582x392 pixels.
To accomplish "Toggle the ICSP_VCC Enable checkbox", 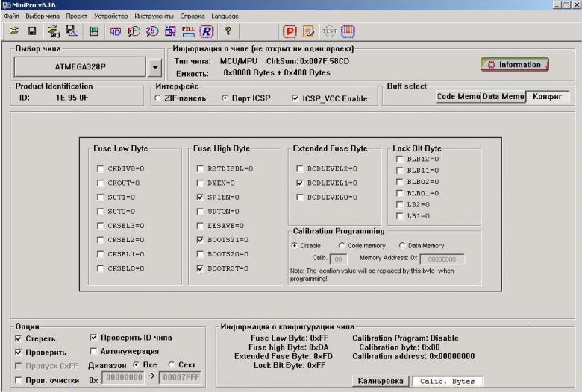I will pyautogui.click(x=295, y=98).
